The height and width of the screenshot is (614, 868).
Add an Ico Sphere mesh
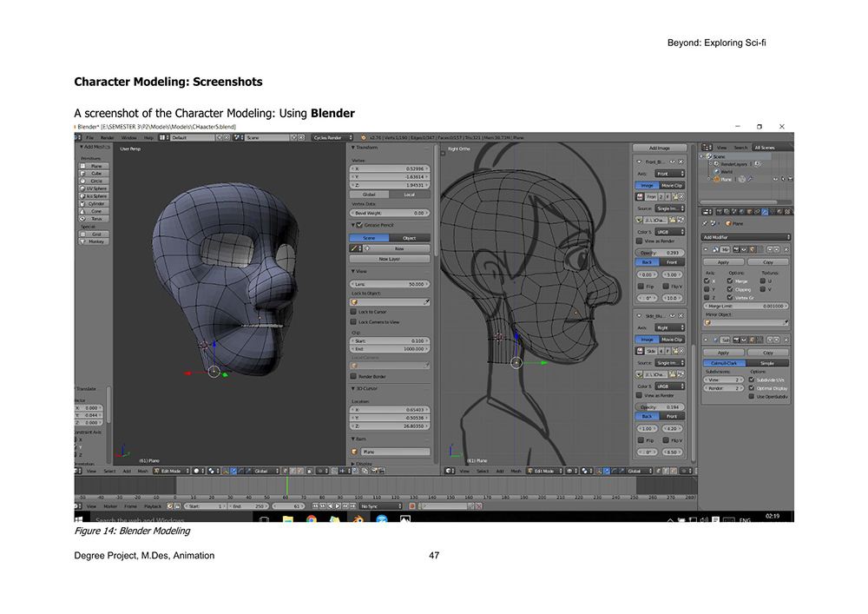94,196
